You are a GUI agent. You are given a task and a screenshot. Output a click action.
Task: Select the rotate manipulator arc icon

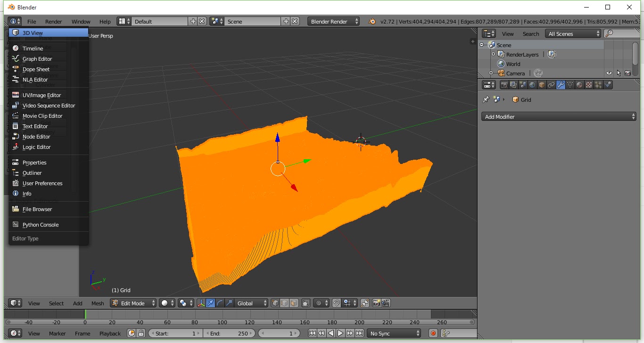pyautogui.click(x=220, y=303)
